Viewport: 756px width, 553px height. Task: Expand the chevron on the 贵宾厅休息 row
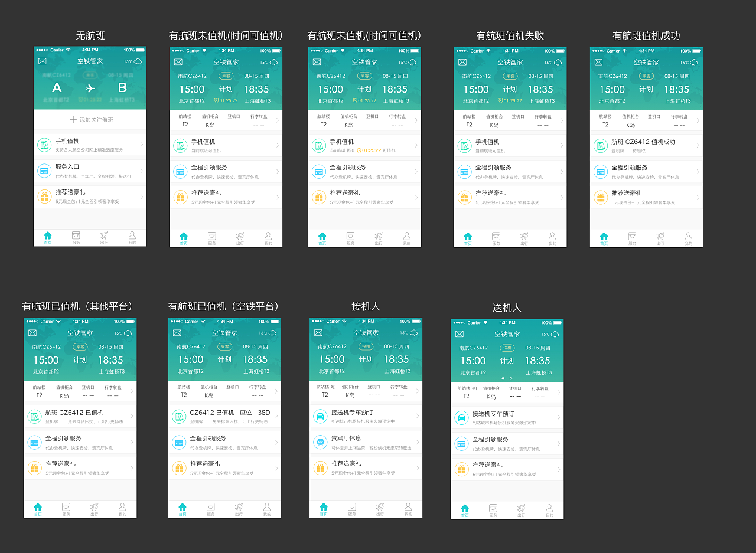(418, 442)
